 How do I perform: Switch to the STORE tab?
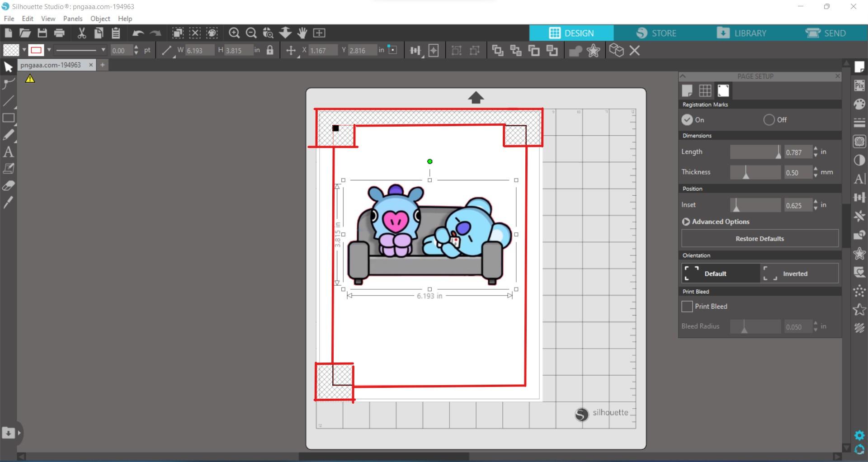656,33
